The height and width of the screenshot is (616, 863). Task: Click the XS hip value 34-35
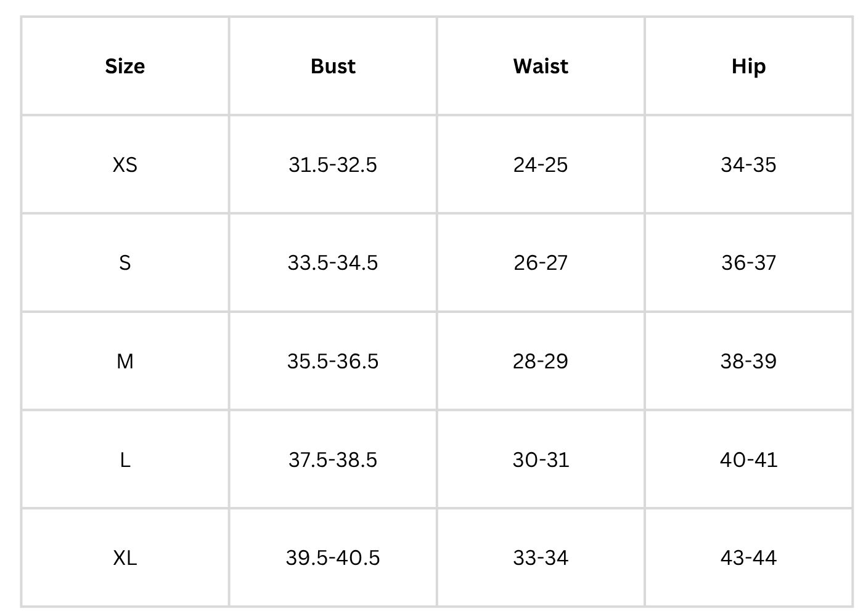(x=748, y=164)
